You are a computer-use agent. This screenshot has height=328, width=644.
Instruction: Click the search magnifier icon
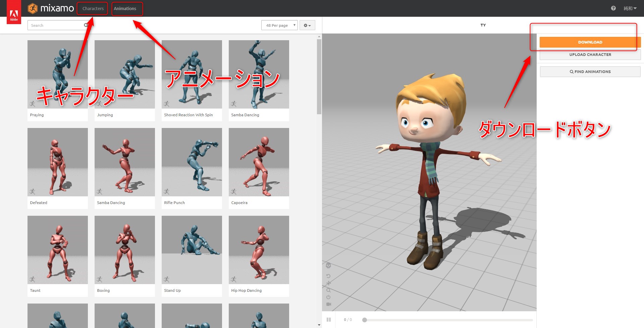[x=86, y=25]
